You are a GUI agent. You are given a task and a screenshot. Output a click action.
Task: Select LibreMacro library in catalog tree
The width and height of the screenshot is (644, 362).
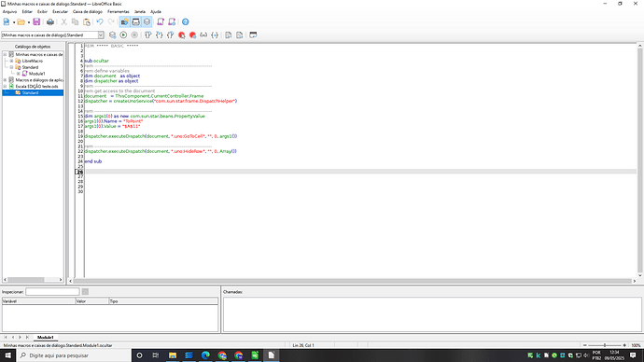(x=33, y=61)
